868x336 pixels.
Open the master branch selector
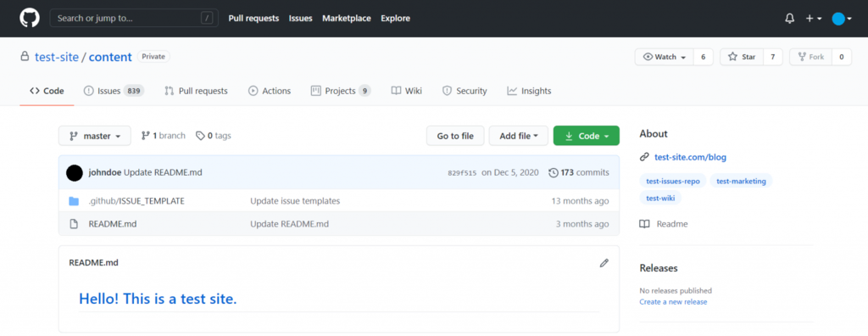95,136
